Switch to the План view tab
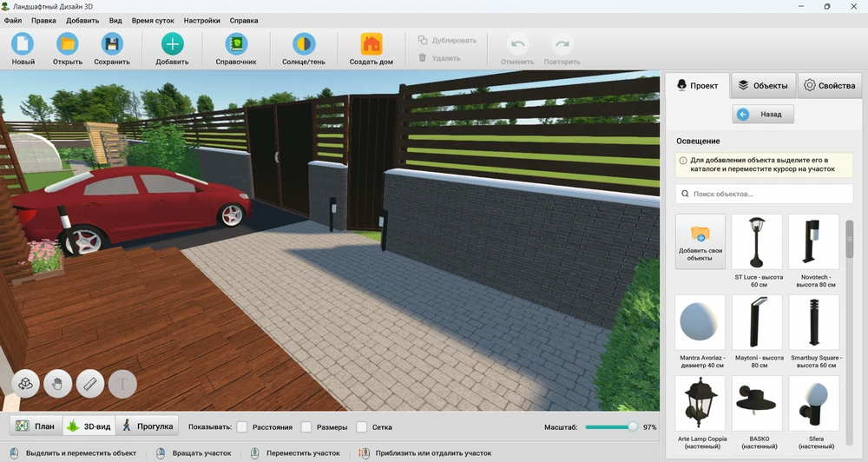Image resolution: width=868 pixels, height=462 pixels. (x=36, y=426)
